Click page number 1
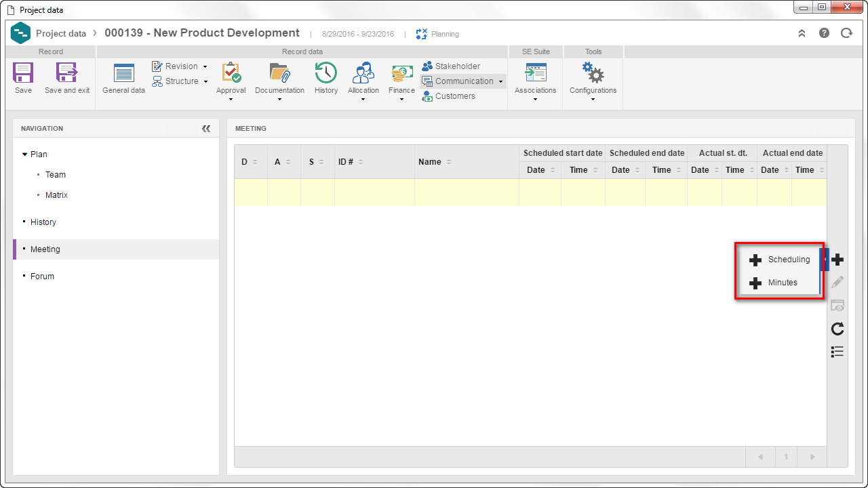 pyautogui.click(x=786, y=457)
